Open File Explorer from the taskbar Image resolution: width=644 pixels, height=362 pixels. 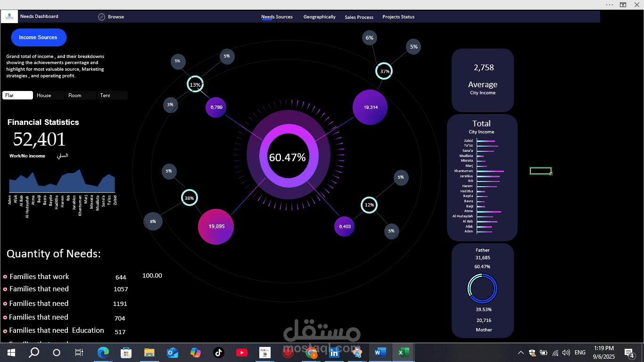pyautogui.click(x=149, y=352)
